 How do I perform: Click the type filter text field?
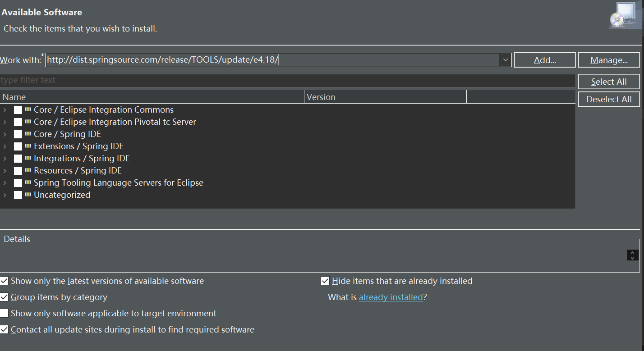point(288,80)
